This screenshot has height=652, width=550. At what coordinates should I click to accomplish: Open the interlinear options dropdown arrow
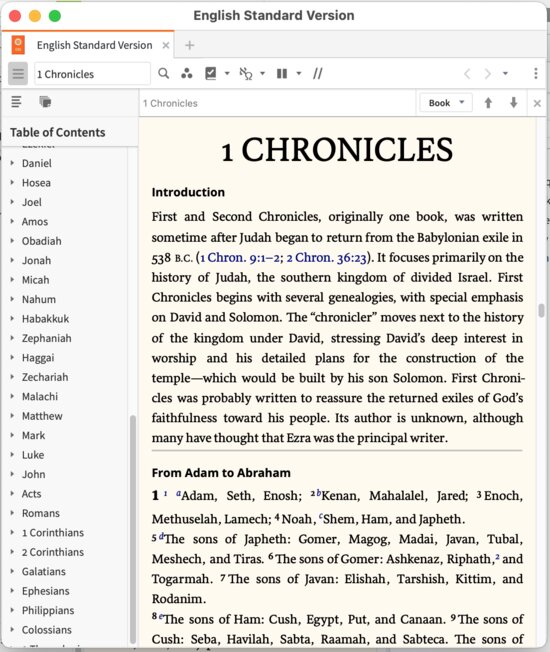tap(262, 74)
